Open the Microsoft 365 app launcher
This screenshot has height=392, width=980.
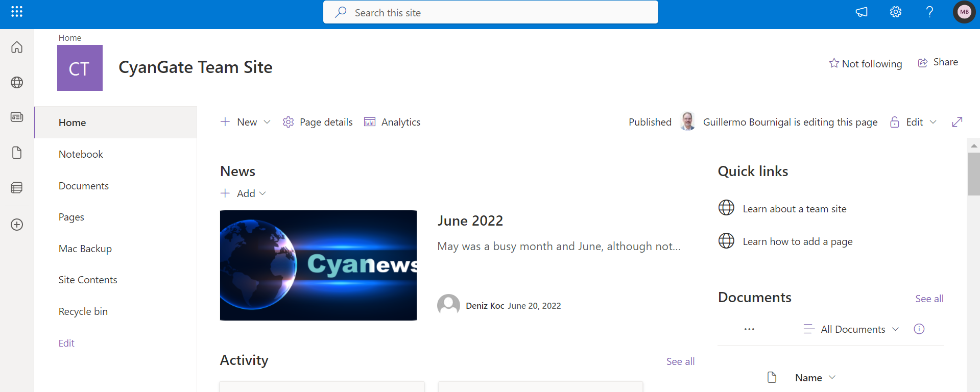click(x=17, y=12)
